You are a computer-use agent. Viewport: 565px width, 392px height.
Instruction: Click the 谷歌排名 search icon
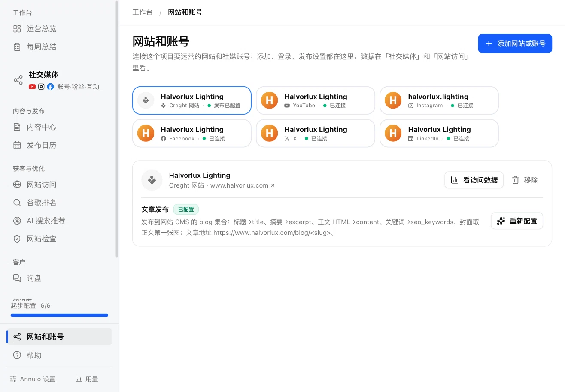pos(17,203)
